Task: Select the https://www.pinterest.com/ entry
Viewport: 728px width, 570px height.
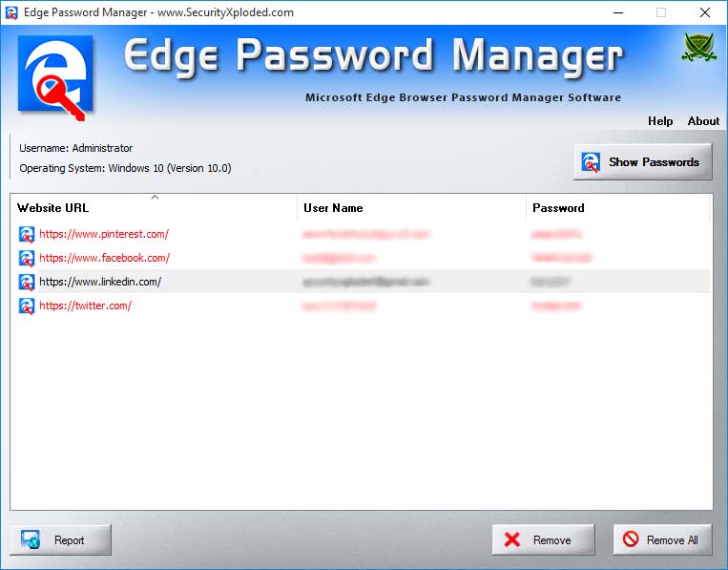Action: point(104,234)
